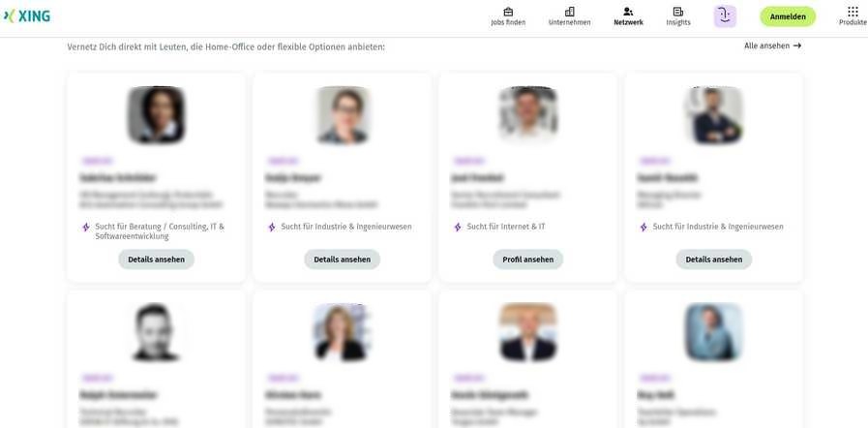Open Jobs finden briefcase icon
Image resolution: width=868 pixels, height=428 pixels.
508,12
